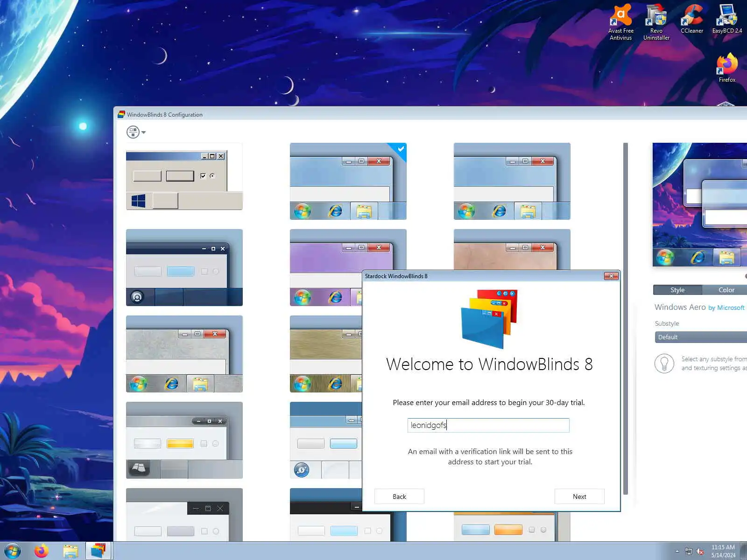Select the silver style with yellow button
The image size is (747, 560).
pos(184,440)
